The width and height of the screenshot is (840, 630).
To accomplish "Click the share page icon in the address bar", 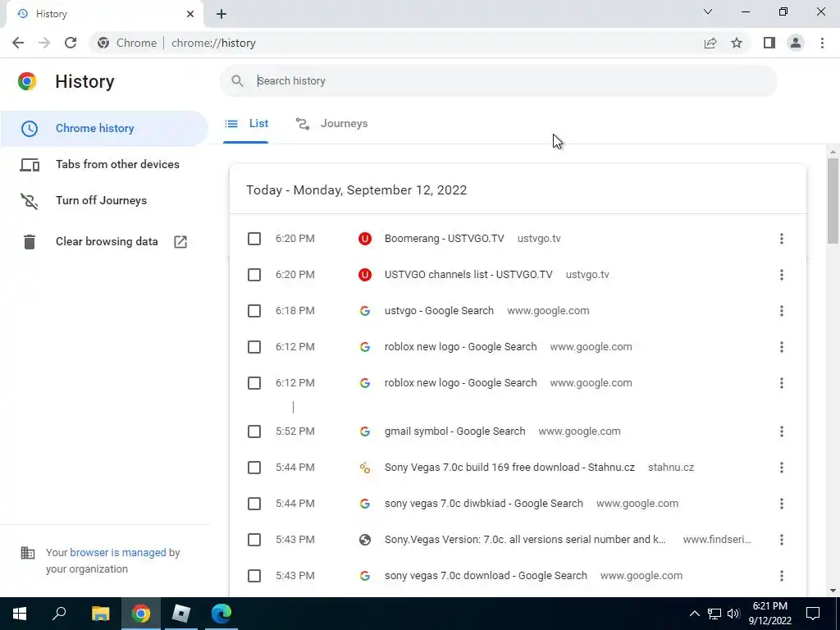I will pos(710,43).
